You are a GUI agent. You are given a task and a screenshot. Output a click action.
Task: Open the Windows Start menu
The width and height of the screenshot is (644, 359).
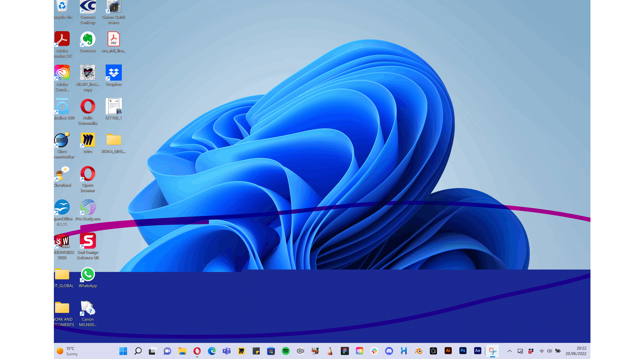coord(123,351)
